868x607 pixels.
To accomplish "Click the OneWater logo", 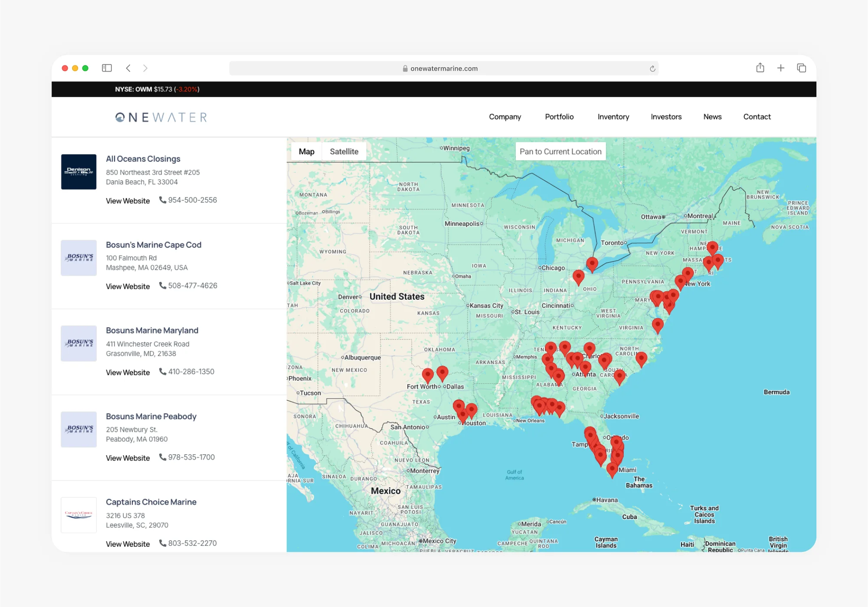I will tap(161, 117).
